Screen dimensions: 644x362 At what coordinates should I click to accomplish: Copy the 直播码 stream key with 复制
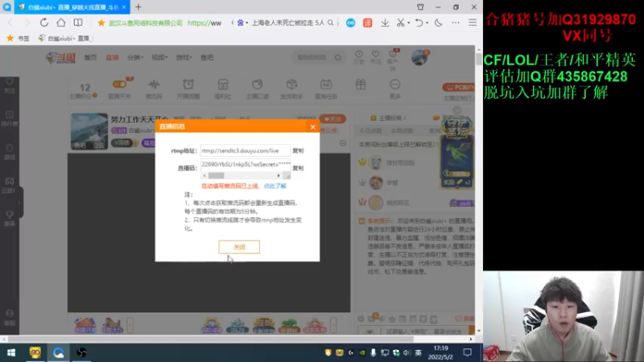(x=298, y=168)
